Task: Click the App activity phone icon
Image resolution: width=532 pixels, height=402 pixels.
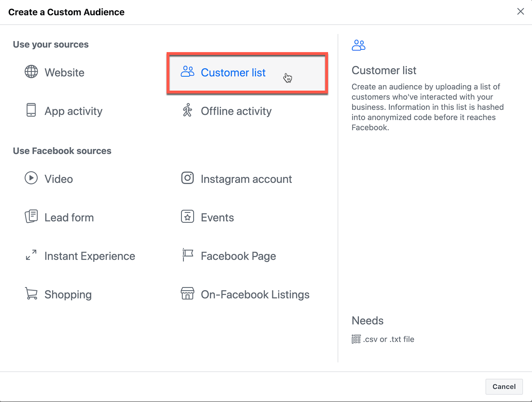Action: 31,110
